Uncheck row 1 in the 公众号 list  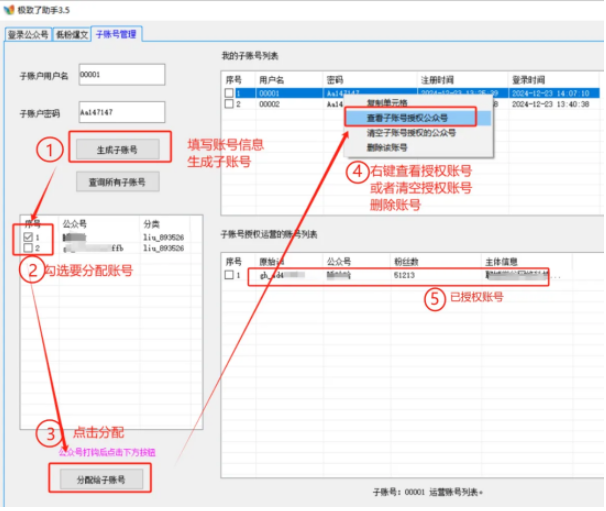pyautogui.click(x=30, y=236)
